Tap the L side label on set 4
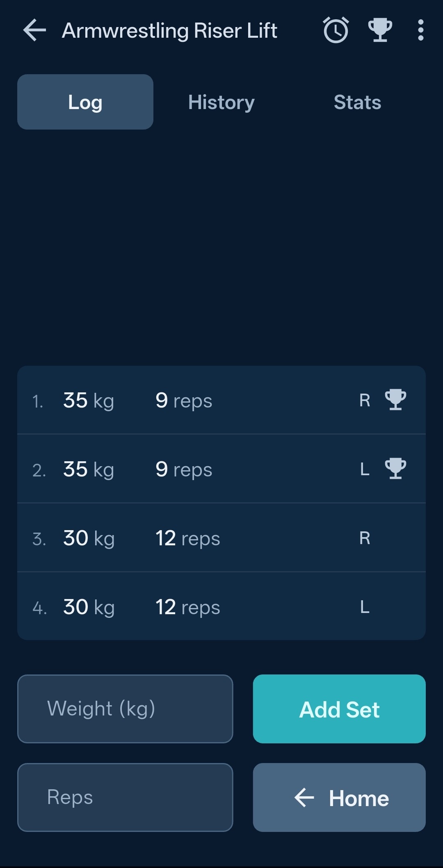Screen dimensions: 443x868 click(365, 607)
